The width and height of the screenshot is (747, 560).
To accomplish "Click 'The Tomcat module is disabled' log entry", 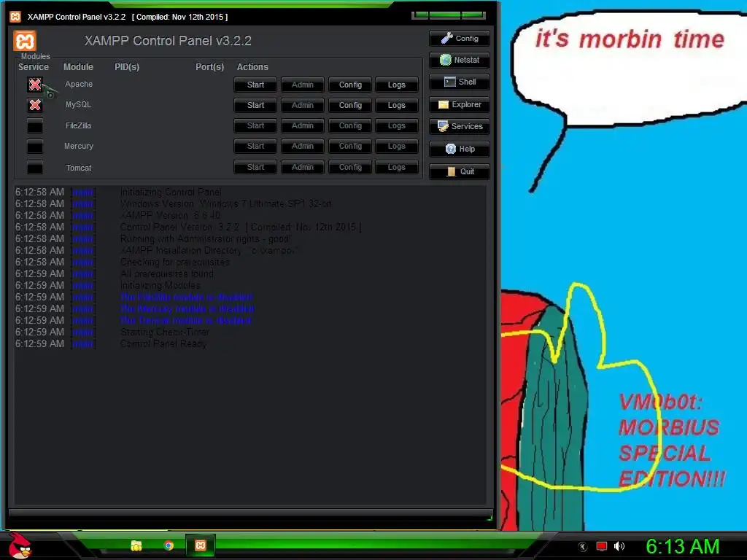I will point(185,321).
